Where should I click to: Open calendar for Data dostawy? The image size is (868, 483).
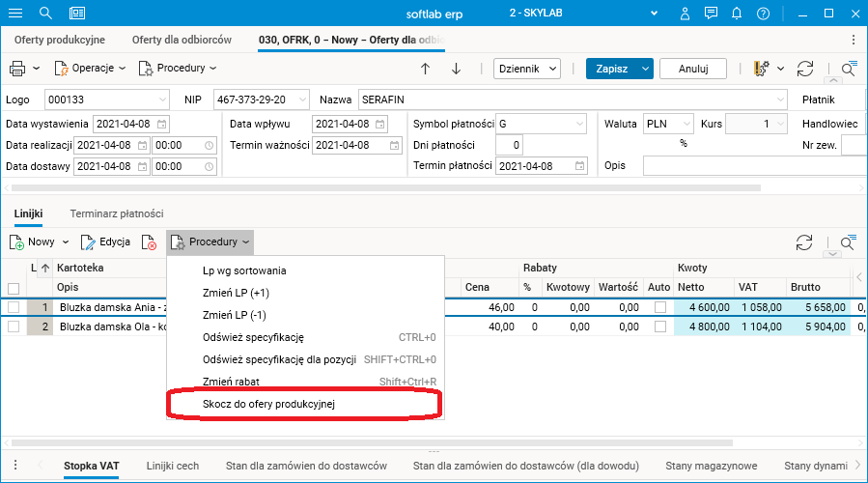pos(142,166)
